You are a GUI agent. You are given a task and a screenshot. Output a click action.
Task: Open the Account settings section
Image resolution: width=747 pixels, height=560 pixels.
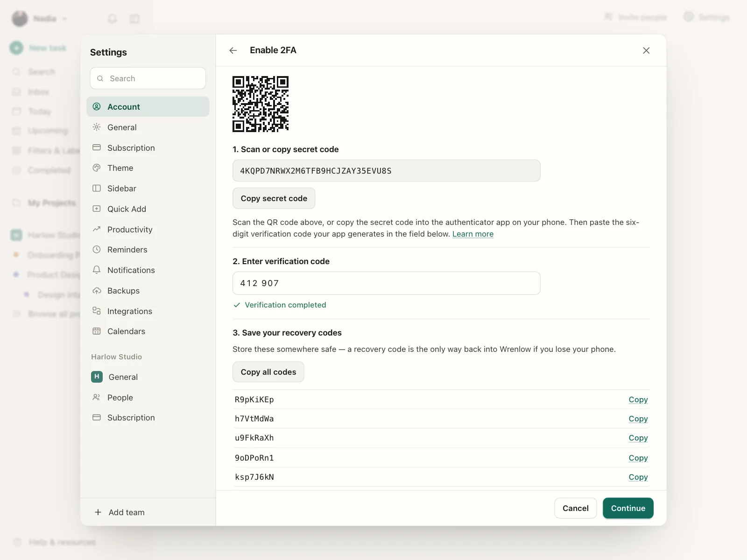coord(148,106)
